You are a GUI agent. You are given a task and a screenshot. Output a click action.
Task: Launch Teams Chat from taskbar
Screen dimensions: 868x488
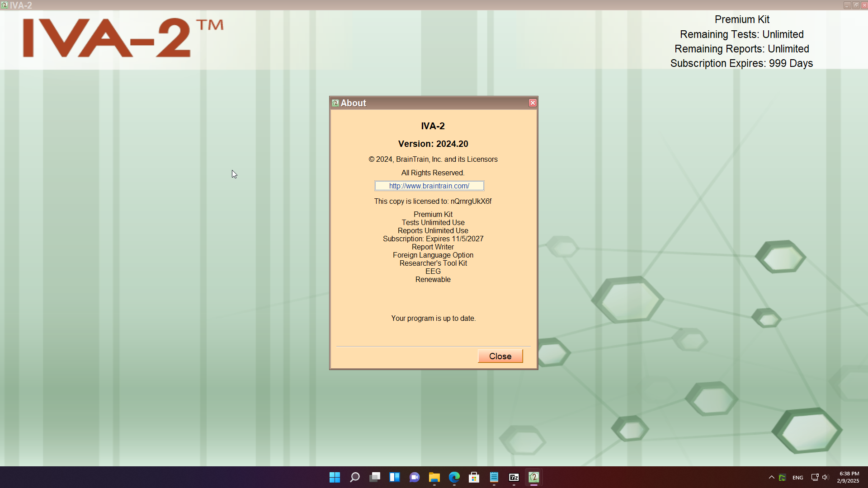click(x=415, y=477)
